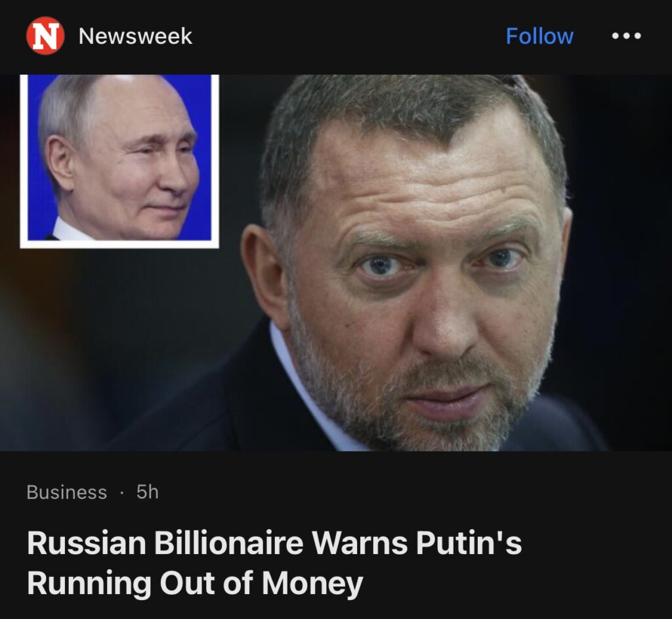Open the three-dot more options menu
The height and width of the screenshot is (619, 672).
pyautogui.click(x=626, y=36)
